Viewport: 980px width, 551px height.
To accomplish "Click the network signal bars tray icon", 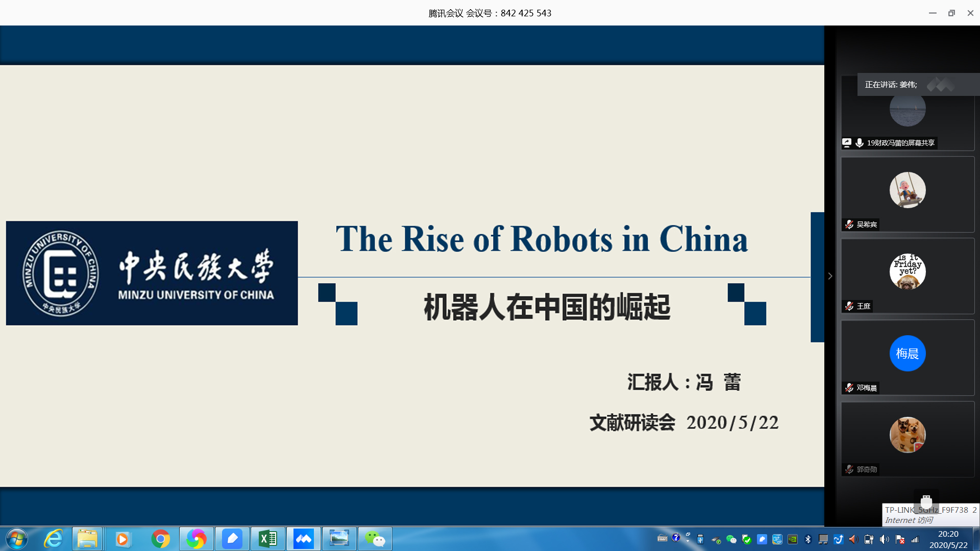I will click(915, 539).
